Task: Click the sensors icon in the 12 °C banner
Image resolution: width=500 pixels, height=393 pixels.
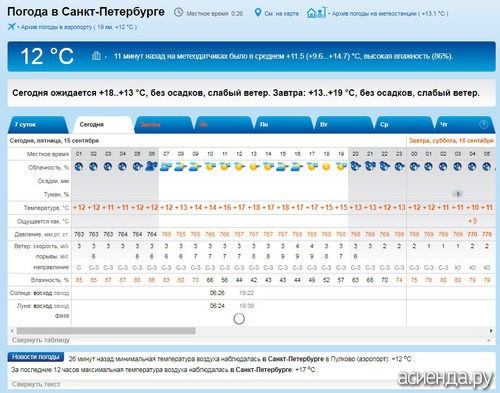Action: [x=96, y=56]
